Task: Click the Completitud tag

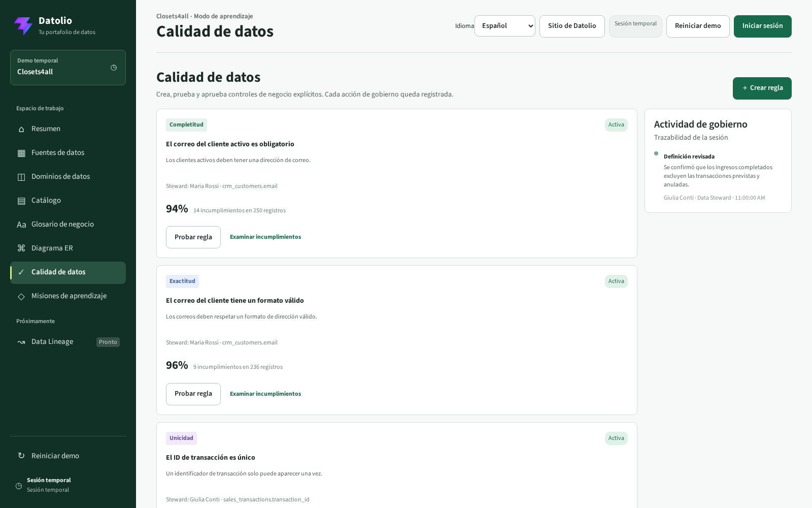Action: point(186,125)
